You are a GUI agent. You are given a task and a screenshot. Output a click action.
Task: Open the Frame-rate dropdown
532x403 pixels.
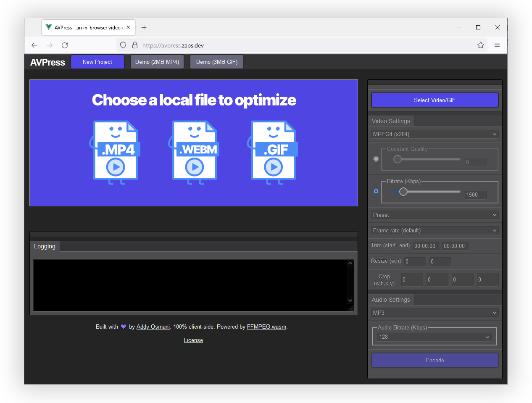(435, 230)
